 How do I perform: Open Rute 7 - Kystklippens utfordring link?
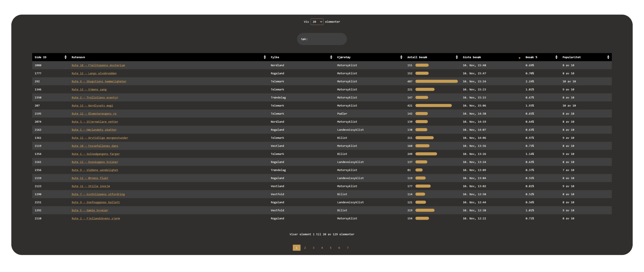coord(98,194)
